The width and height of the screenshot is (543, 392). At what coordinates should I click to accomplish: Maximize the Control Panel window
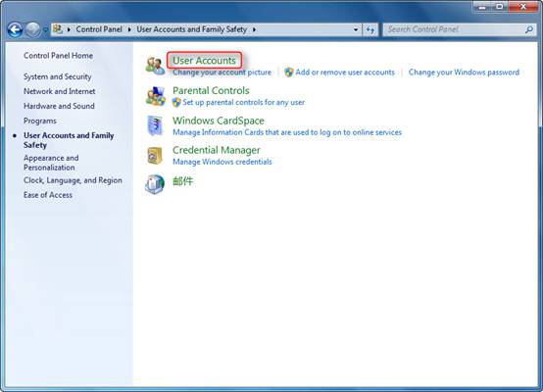(x=499, y=7)
